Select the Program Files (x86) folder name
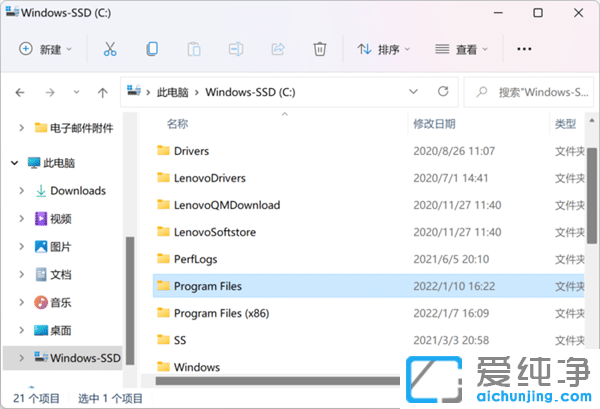This screenshot has width=600, height=409. [x=222, y=313]
